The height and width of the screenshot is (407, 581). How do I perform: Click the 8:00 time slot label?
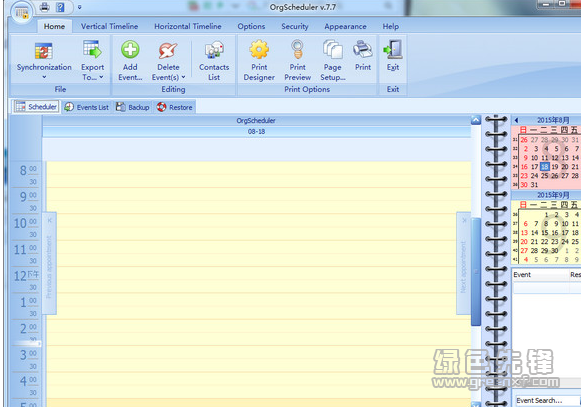pos(28,170)
